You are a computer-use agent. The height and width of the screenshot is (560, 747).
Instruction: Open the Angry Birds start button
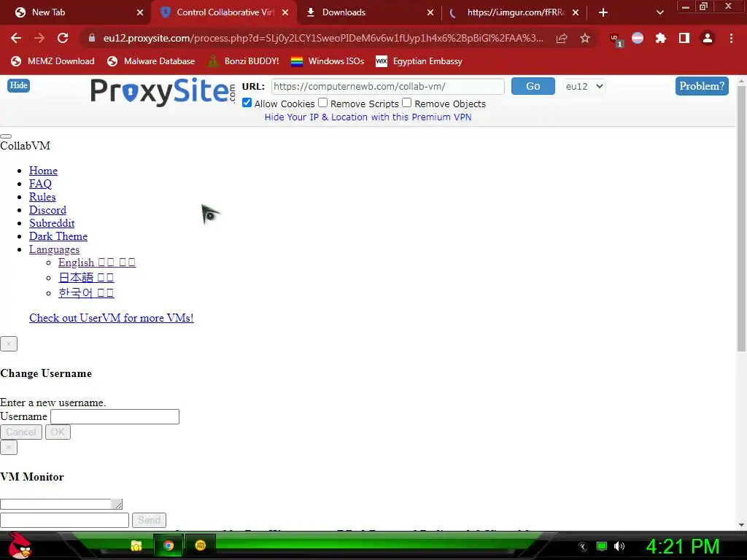click(20, 545)
